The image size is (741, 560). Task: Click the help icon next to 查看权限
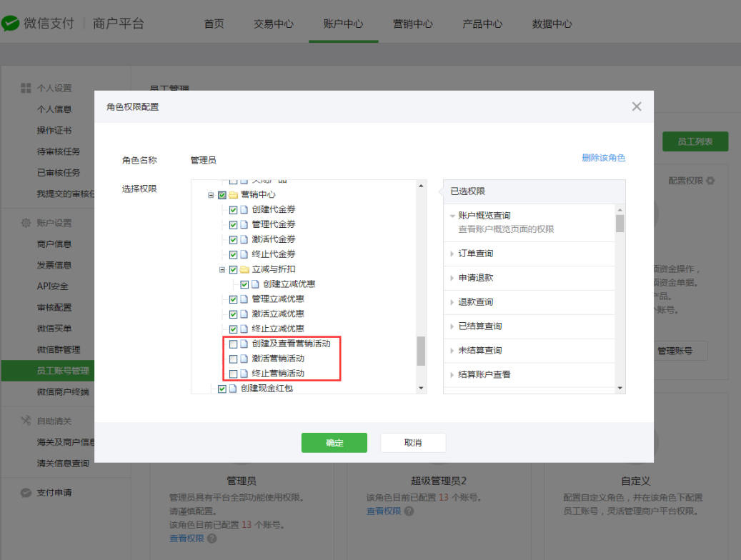[409, 511]
